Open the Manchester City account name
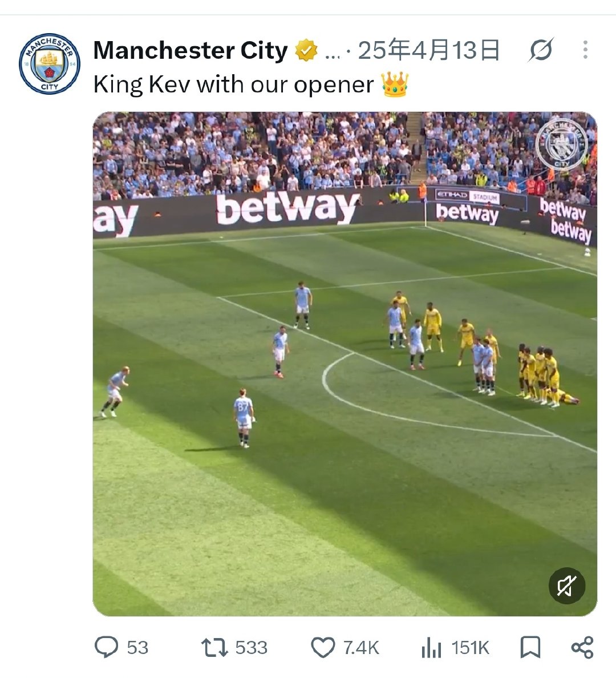 190,50
